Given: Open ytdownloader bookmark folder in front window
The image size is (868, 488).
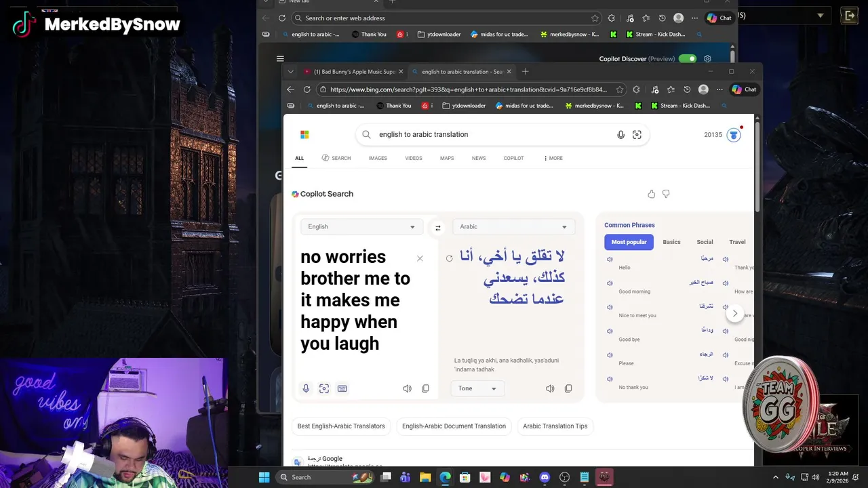Looking at the screenshot, I should (464, 106).
